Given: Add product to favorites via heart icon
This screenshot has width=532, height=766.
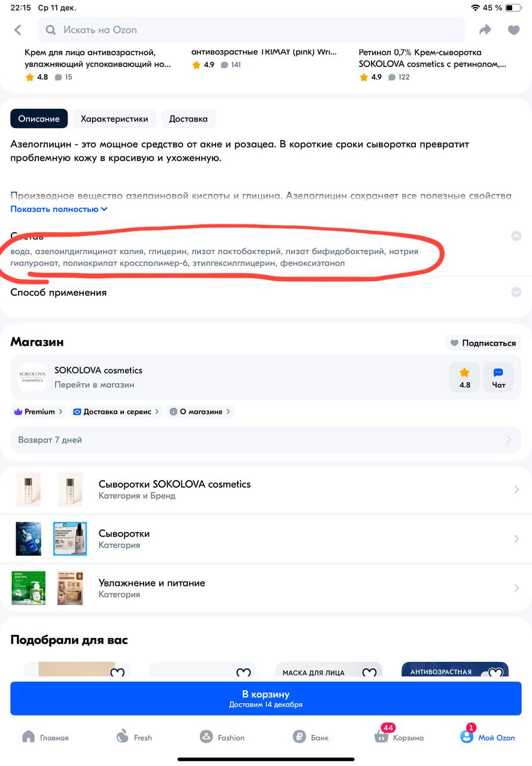Looking at the screenshot, I should 513,30.
